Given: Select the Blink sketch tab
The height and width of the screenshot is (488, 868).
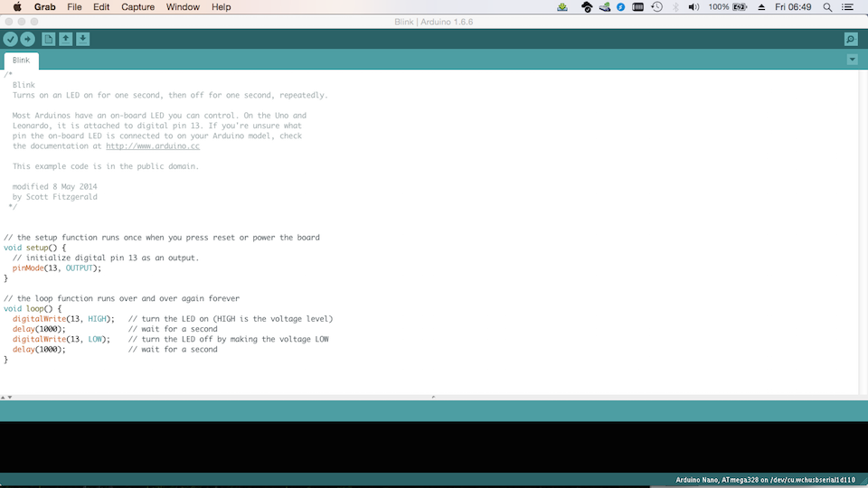Looking at the screenshot, I should pyautogui.click(x=21, y=61).
